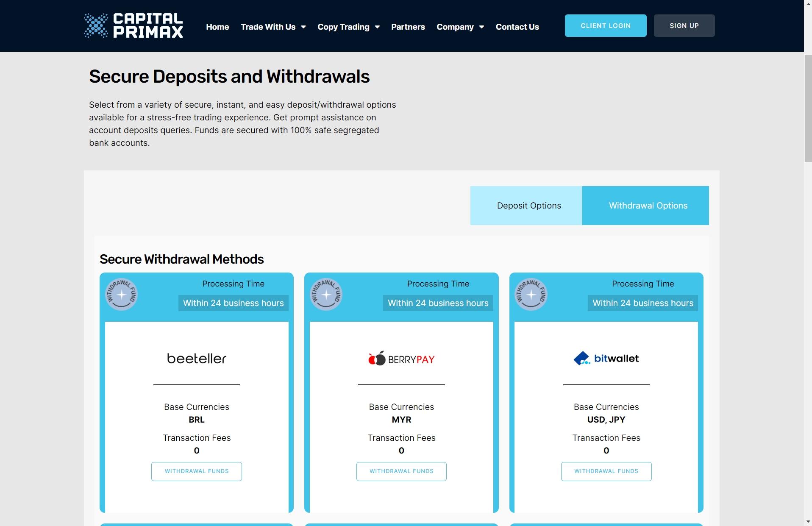Click the BRL base currency text
The width and height of the screenshot is (812, 526).
pyautogui.click(x=197, y=420)
